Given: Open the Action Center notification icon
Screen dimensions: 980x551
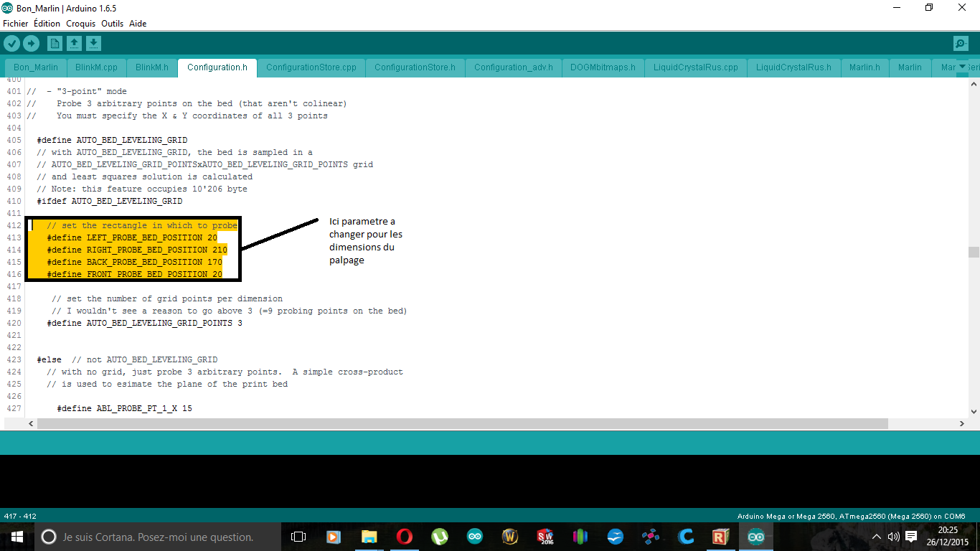Looking at the screenshot, I should (911, 537).
